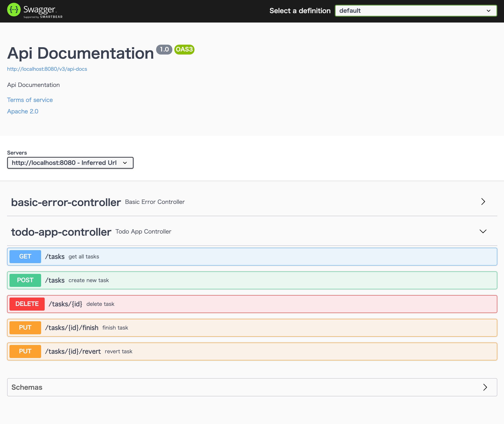This screenshot has height=424, width=504.
Task: Click the todo-app-controller down chevron
Action: 483,232
